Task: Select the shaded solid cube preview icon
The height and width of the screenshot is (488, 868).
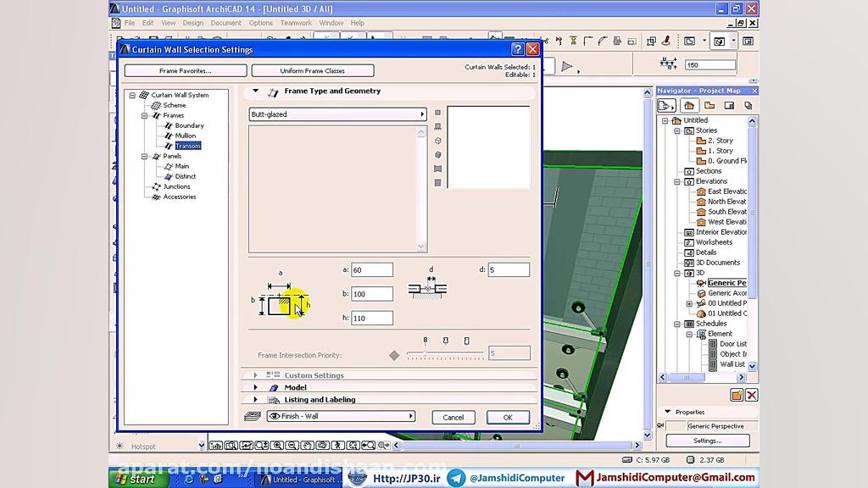Action: (438, 155)
